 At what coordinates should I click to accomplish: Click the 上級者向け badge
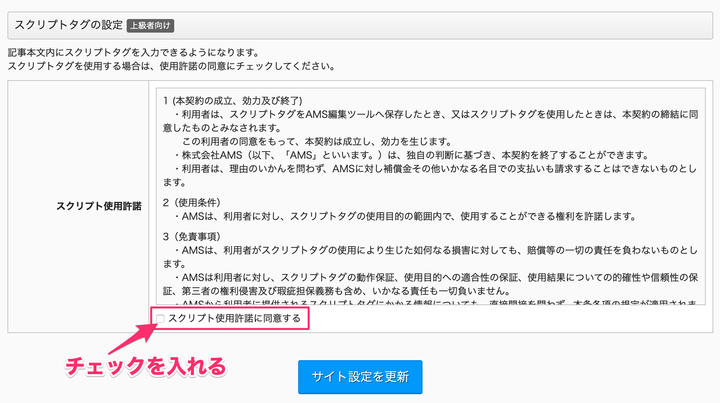point(150,26)
